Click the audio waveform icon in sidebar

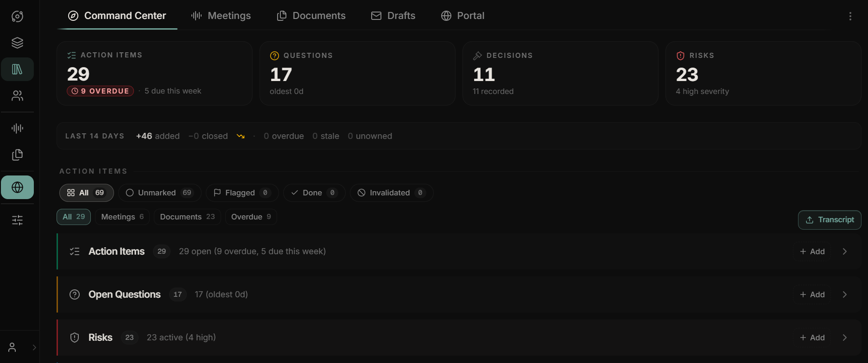coord(17,128)
